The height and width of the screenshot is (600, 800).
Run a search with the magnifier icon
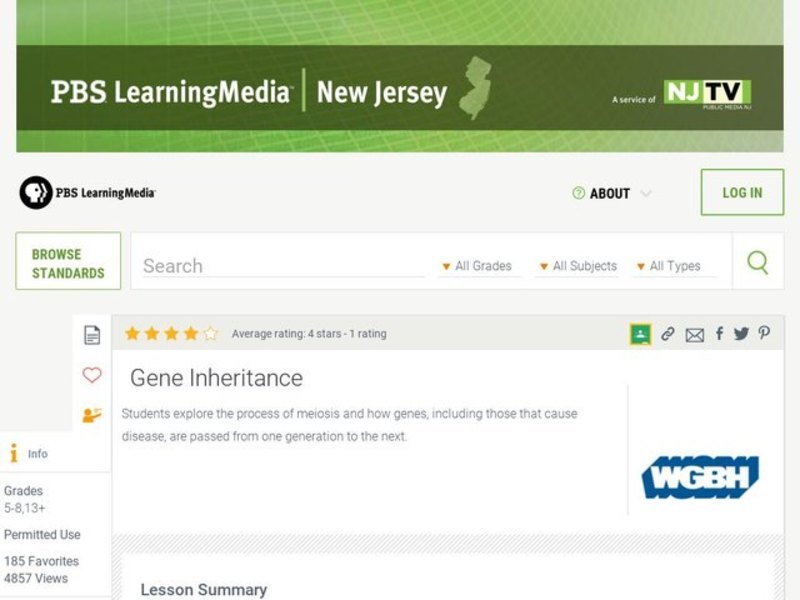759,261
